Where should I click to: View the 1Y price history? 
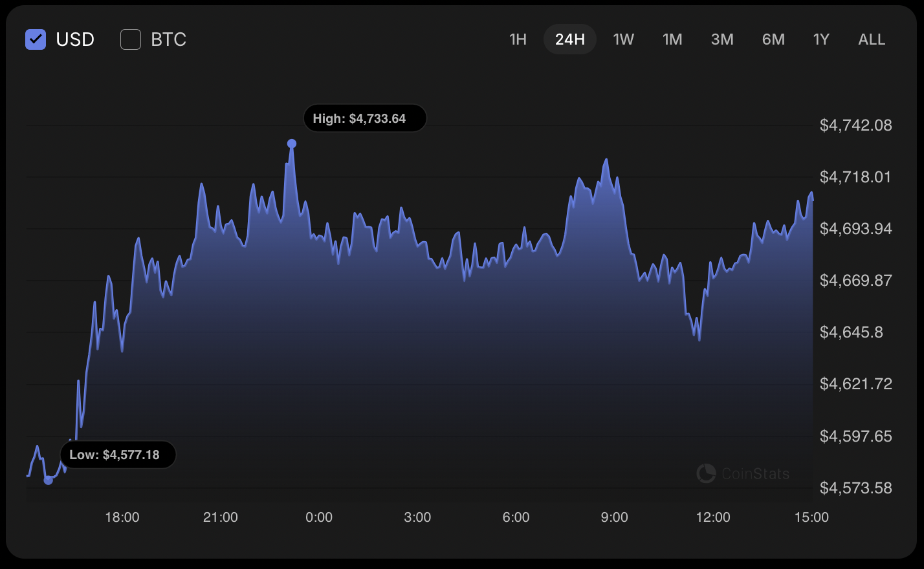click(x=821, y=39)
